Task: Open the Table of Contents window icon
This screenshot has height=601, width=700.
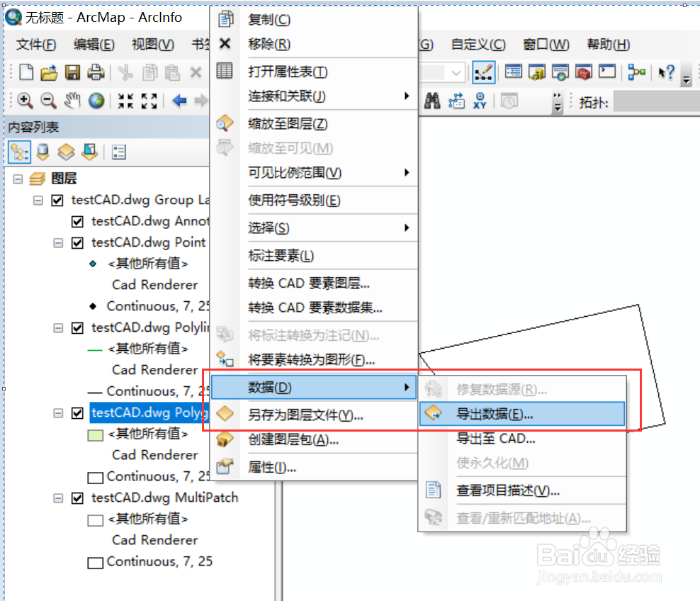Action: [514, 72]
